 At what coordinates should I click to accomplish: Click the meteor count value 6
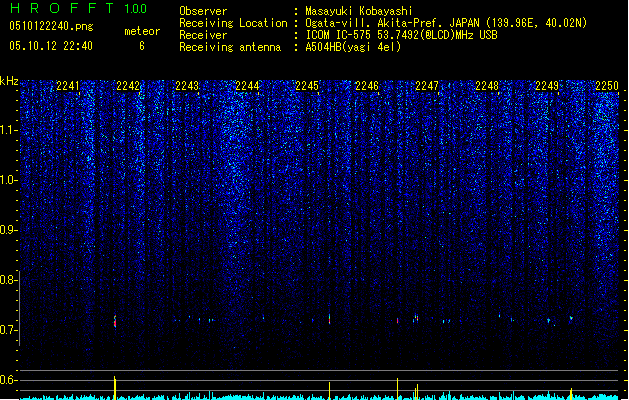pos(142,46)
